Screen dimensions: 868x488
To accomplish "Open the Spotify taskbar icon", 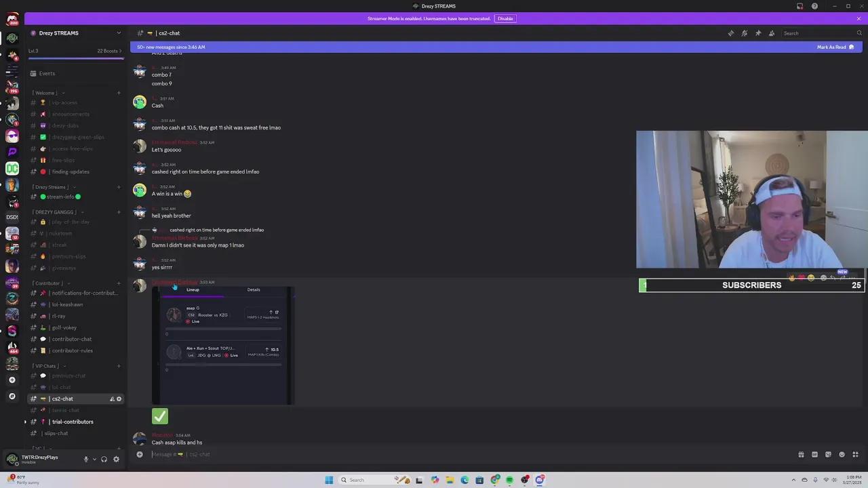I will pyautogui.click(x=510, y=480).
